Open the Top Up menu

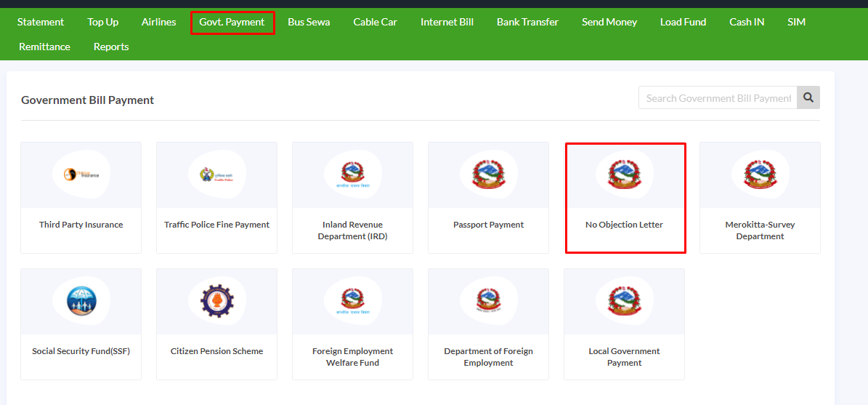click(103, 22)
